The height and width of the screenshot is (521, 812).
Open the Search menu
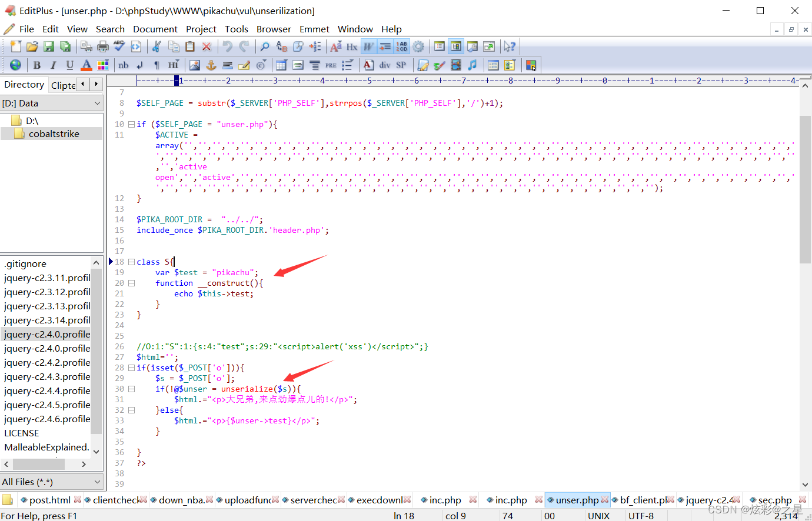pyautogui.click(x=110, y=29)
